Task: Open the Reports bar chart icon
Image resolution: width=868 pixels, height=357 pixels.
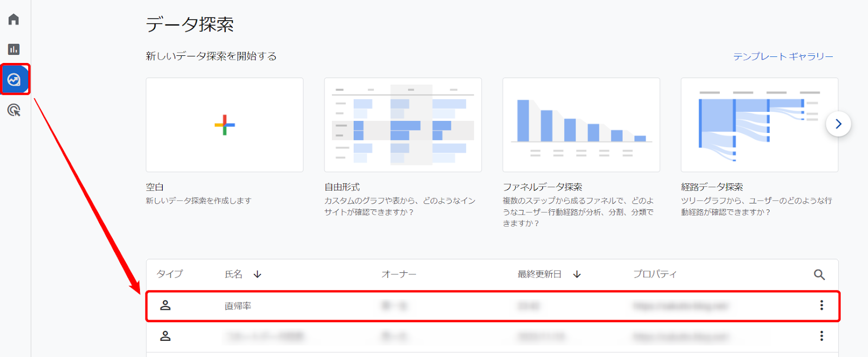Action: pos(14,49)
